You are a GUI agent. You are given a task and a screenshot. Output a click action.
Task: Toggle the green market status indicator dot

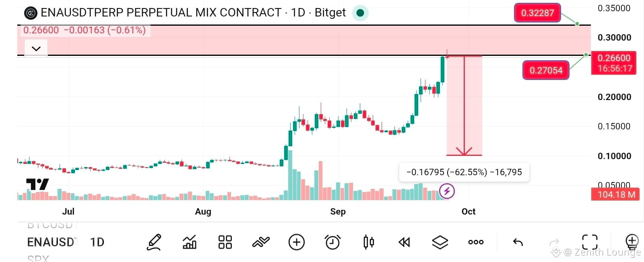[x=360, y=13]
